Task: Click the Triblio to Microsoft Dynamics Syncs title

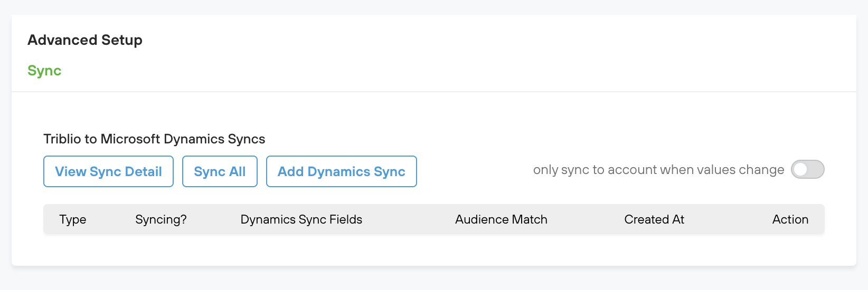Action: [154, 139]
